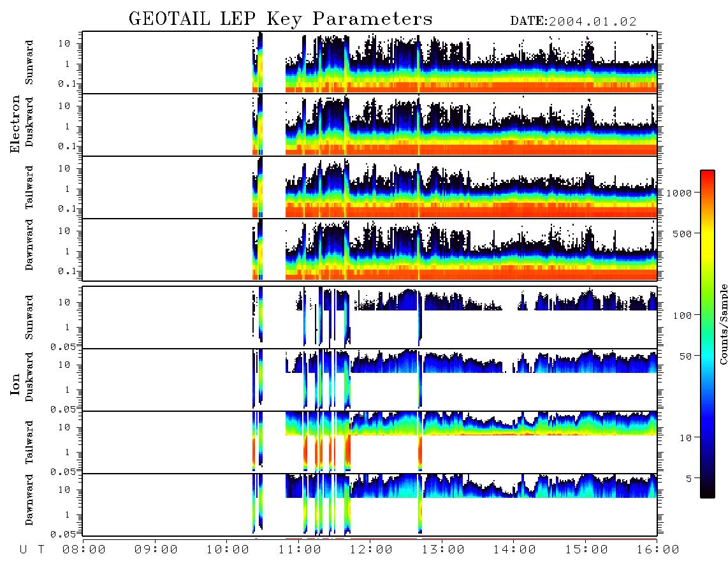
Task: Click the "100" colorbar tick label
Action: pyautogui.click(x=683, y=316)
